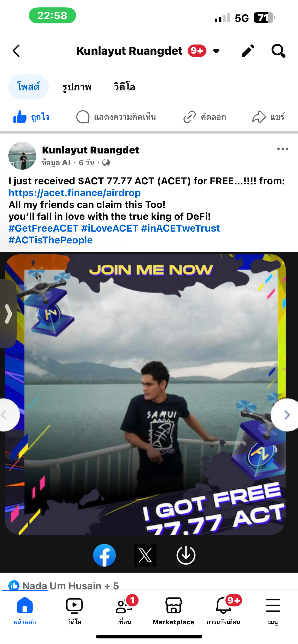Image resolution: width=298 pixels, height=644 pixels.
Task: Switch to the วิดีโอ filter tab
Action: coord(124,87)
